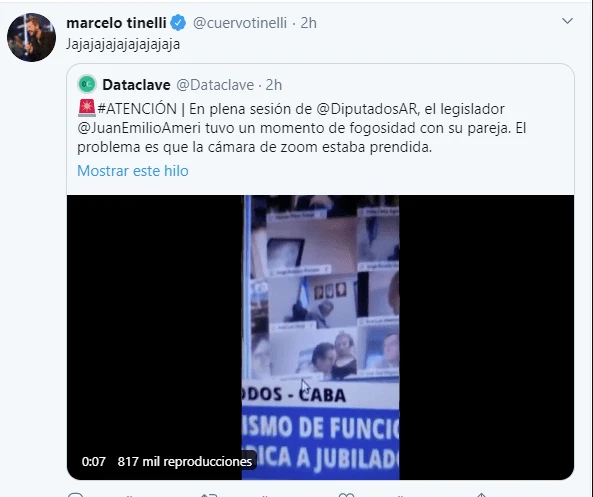Visit the @cuervotinelli handle

click(x=240, y=23)
